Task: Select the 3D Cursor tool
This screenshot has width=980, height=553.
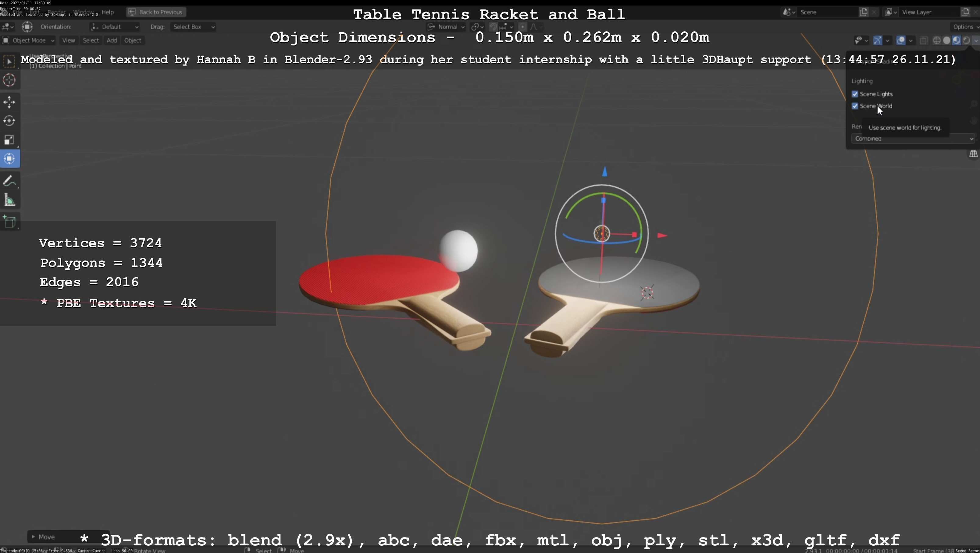Action: tap(9, 80)
